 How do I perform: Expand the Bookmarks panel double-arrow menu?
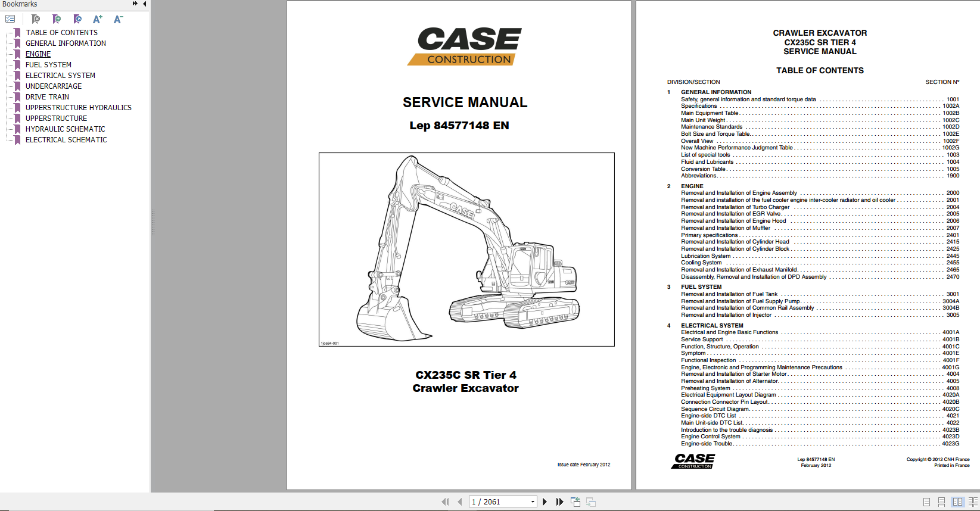[135, 4]
